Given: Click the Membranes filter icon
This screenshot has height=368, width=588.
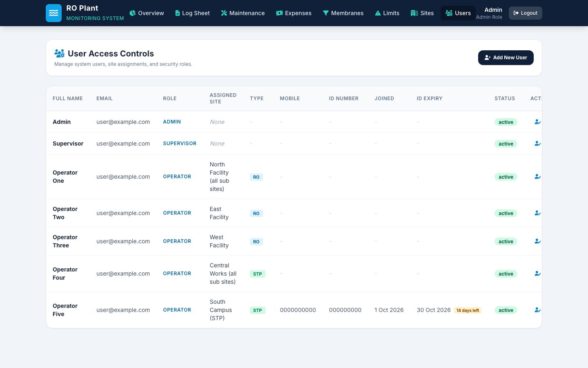Looking at the screenshot, I should point(326,13).
